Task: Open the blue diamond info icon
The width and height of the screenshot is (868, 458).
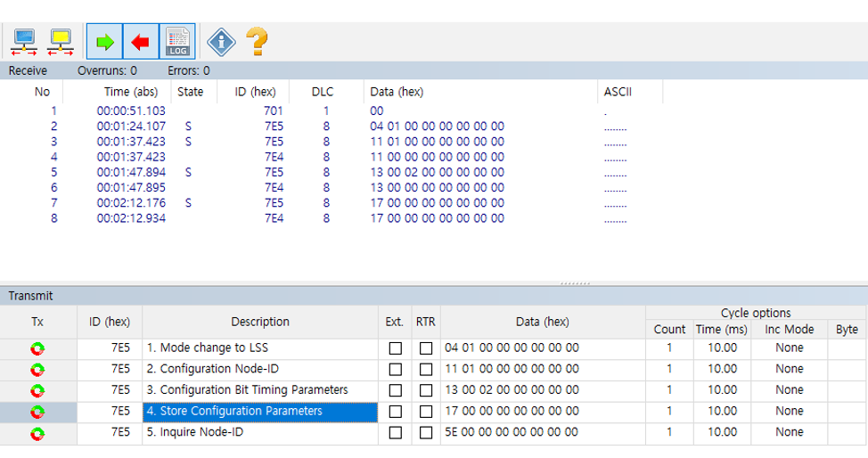Action: coord(221,42)
